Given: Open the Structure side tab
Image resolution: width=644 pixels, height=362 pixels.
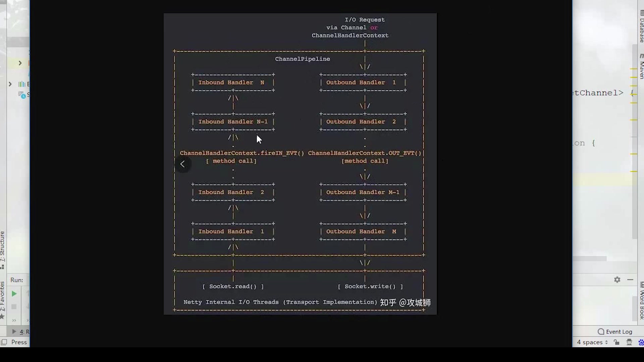Looking at the screenshot, I should (3, 248).
